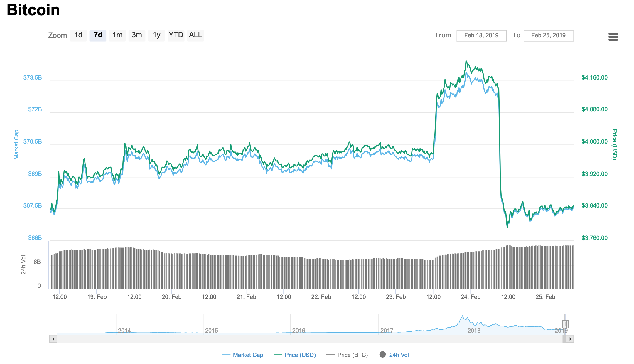The image size is (634, 364).
Task: Click the $4,000.00 price axis label
Action: [595, 141]
